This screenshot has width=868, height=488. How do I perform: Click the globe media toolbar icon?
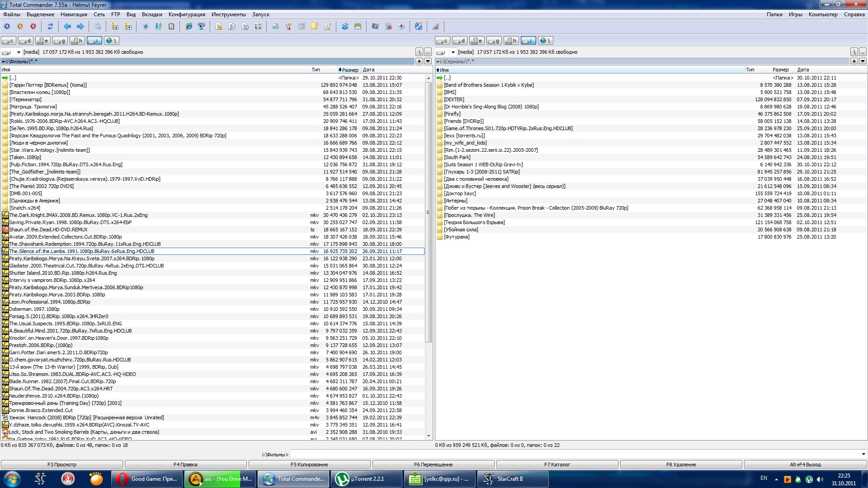[419, 27]
